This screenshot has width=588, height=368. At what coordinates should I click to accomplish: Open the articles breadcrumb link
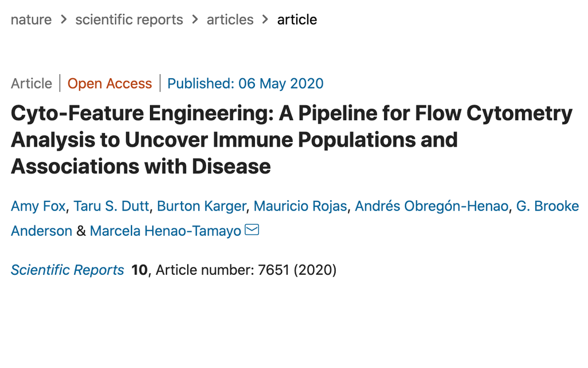point(230,20)
